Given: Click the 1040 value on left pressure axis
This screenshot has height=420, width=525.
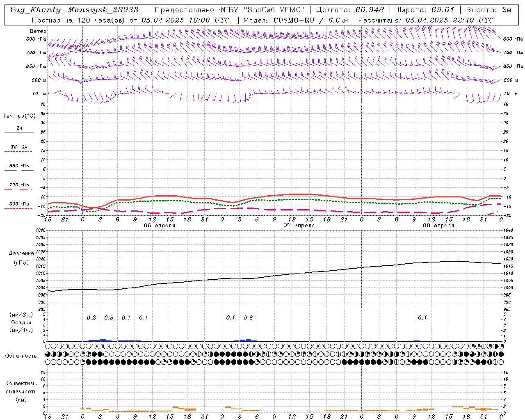Looking at the screenshot, I should tap(40, 231).
